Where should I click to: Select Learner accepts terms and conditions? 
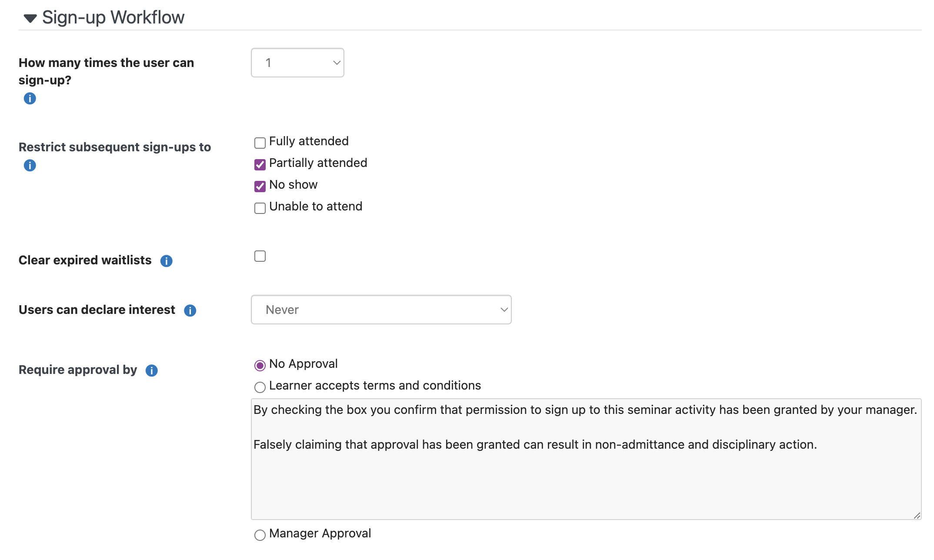click(260, 387)
